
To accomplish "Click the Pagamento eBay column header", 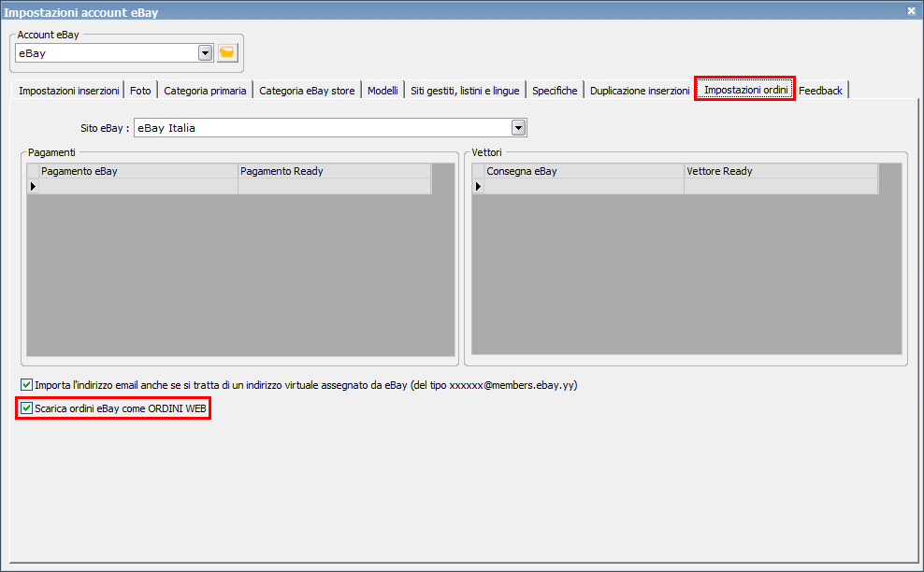I will (x=138, y=171).
